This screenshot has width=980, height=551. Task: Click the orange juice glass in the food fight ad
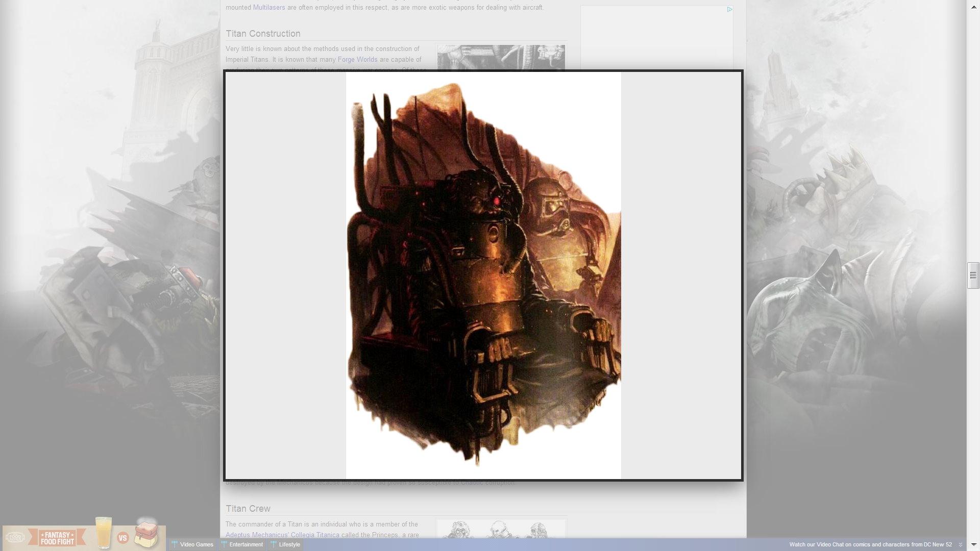(x=104, y=533)
